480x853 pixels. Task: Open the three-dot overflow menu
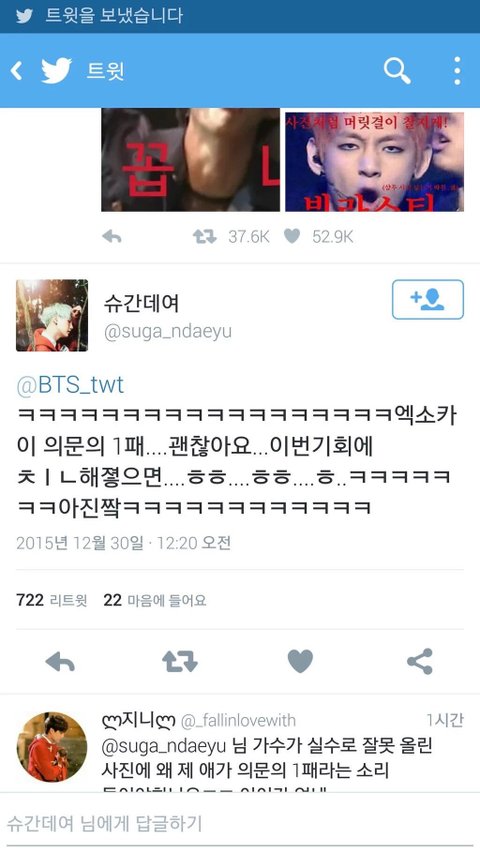pyautogui.click(x=457, y=71)
